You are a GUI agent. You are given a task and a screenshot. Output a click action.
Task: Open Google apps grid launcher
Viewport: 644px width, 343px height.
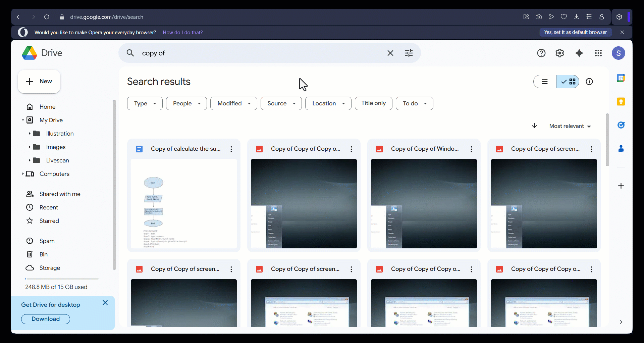(x=598, y=53)
